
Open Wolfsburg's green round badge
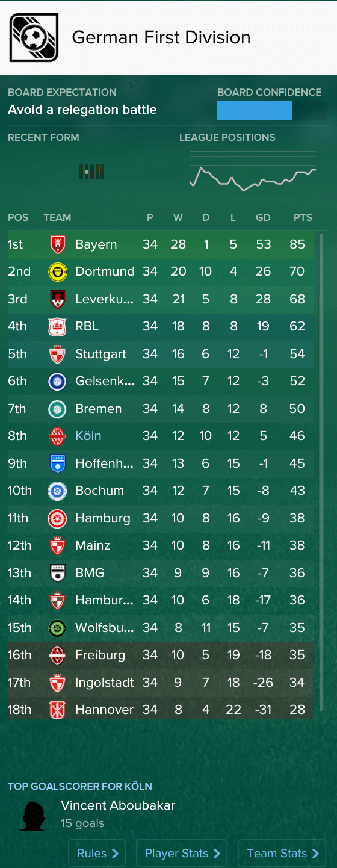click(x=57, y=628)
